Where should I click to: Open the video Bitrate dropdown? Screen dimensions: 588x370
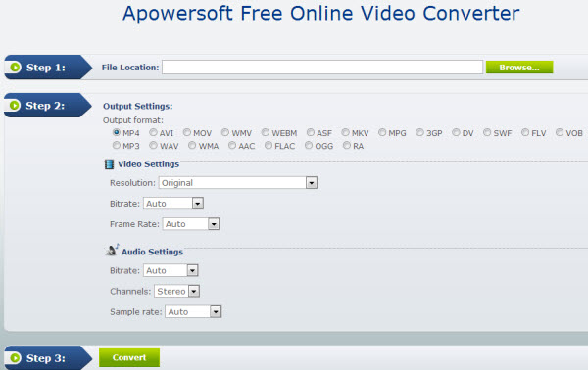click(x=173, y=204)
